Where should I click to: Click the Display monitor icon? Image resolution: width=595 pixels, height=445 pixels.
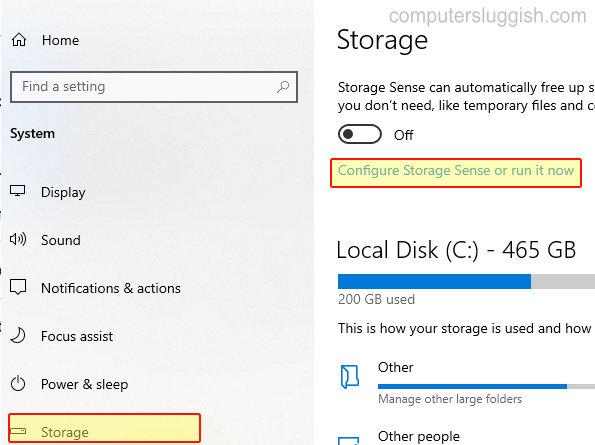point(17,191)
